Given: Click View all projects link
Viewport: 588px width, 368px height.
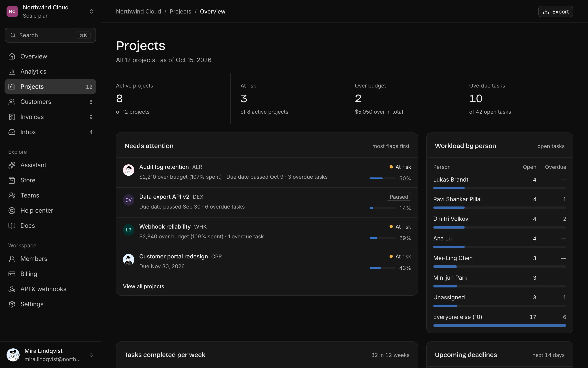Looking at the screenshot, I should pyautogui.click(x=143, y=286).
